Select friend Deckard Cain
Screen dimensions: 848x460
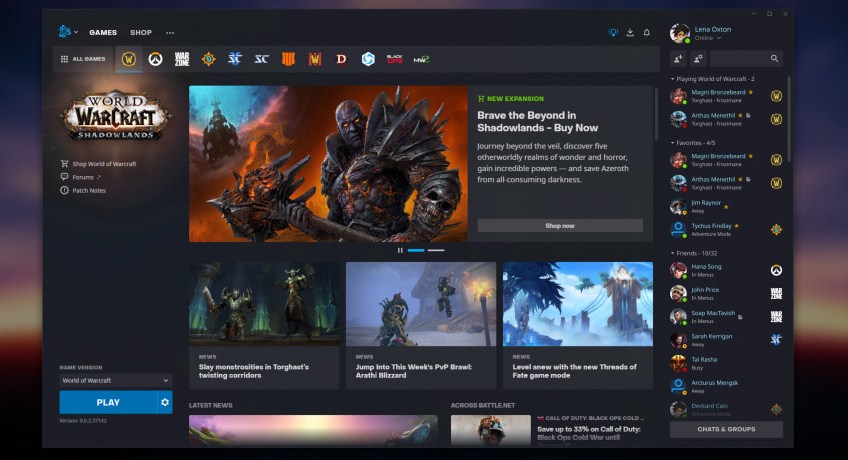click(725, 410)
